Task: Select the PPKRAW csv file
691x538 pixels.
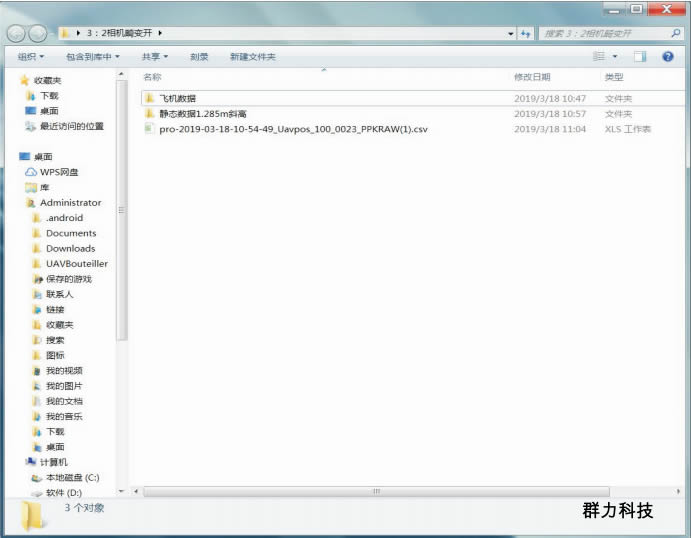Action: click(x=292, y=129)
